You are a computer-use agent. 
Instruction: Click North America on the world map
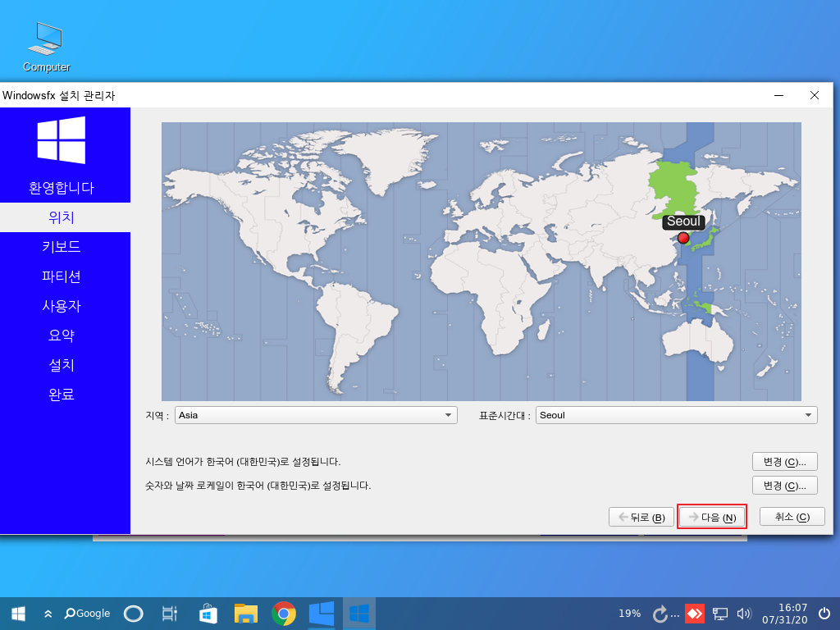(x=268, y=214)
